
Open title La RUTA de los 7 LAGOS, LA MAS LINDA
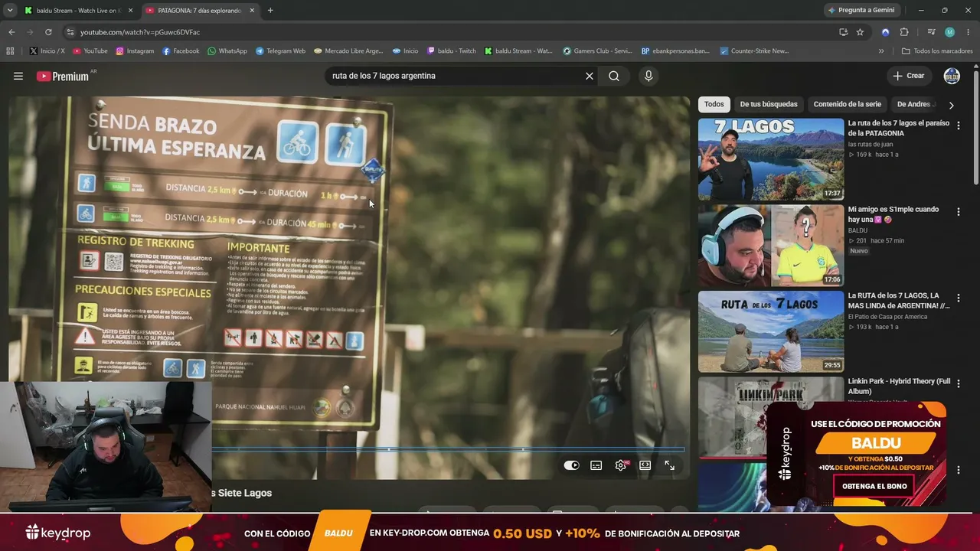[899, 300]
